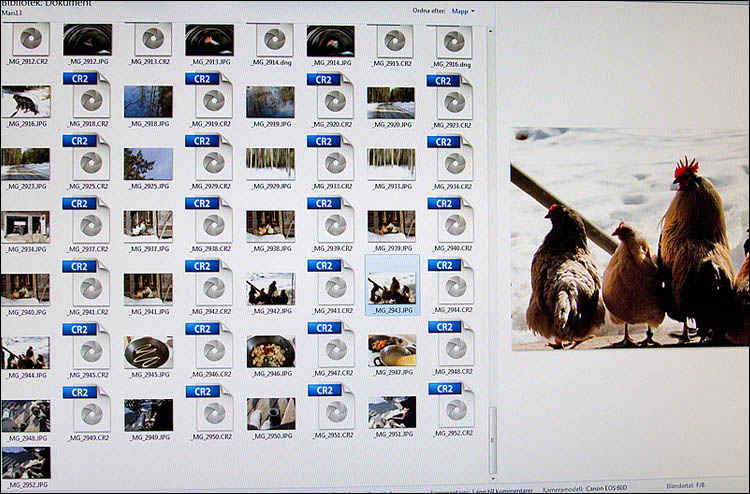Select the _MG_2914.JPG lens thumbnail

tap(331, 41)
